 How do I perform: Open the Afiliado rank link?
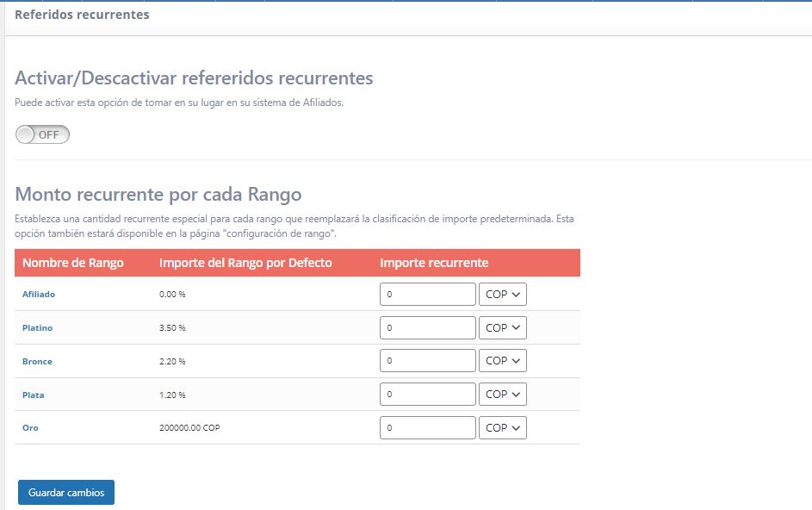[38, 294]
